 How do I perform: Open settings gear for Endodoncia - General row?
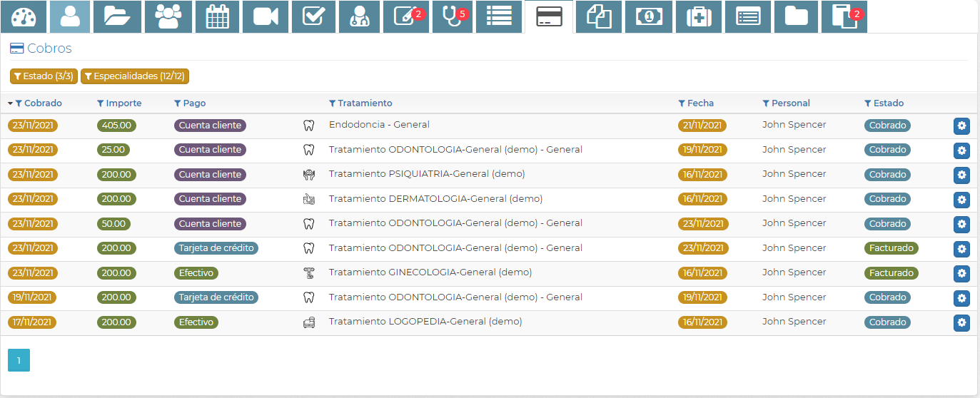(961, 126)
